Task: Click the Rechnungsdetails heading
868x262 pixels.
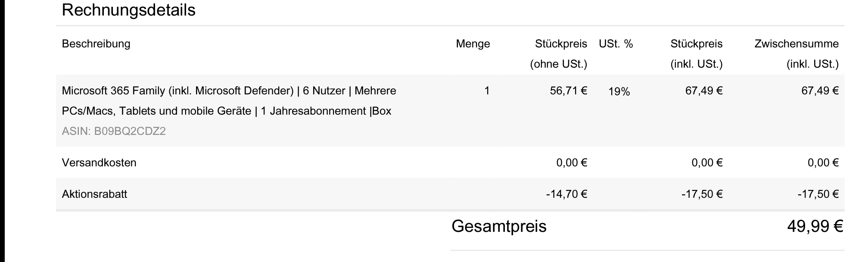Action: [x=128, y=10]
